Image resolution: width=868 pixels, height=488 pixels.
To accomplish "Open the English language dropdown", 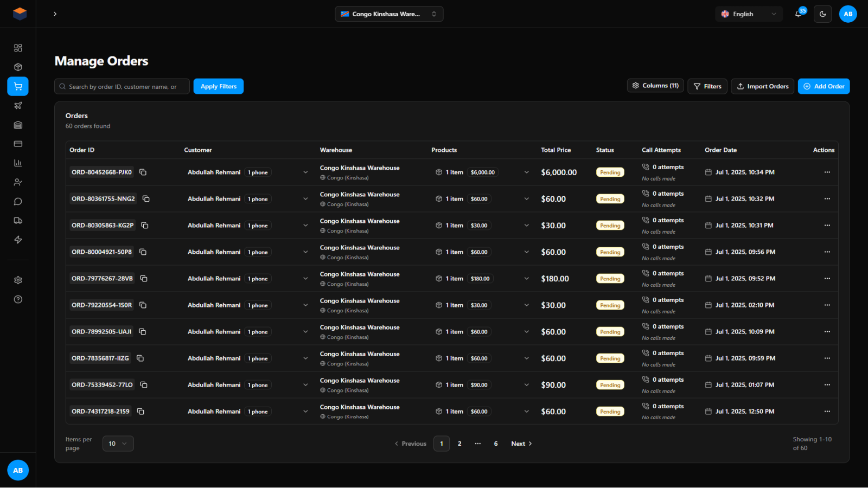I will point(749,14).
